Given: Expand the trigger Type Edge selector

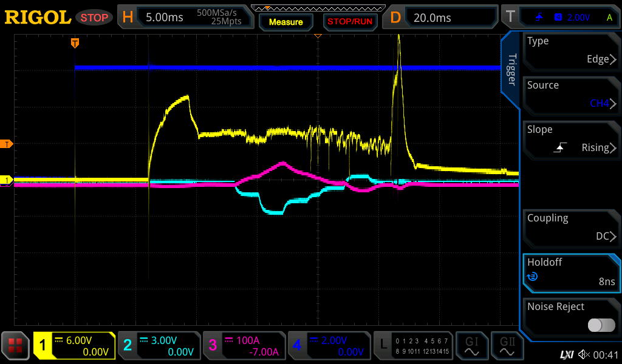Looking at the screenshot, I should (571, 51).
